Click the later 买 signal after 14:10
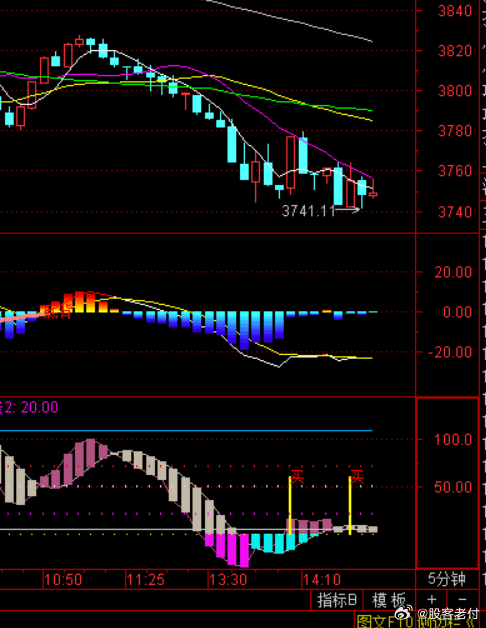486x628 pixels. pos(357,477)
